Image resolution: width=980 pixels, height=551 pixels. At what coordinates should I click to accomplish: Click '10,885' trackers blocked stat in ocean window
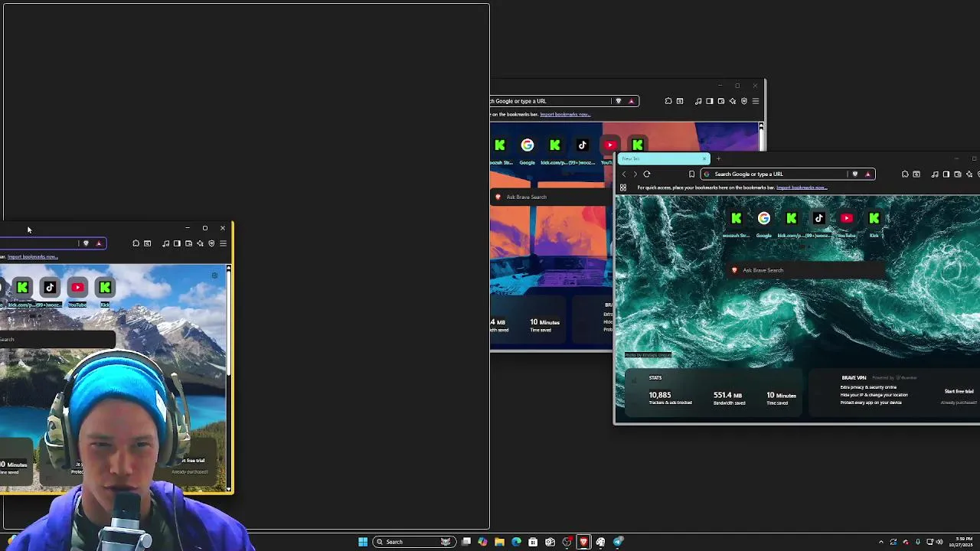pos(660,395)
